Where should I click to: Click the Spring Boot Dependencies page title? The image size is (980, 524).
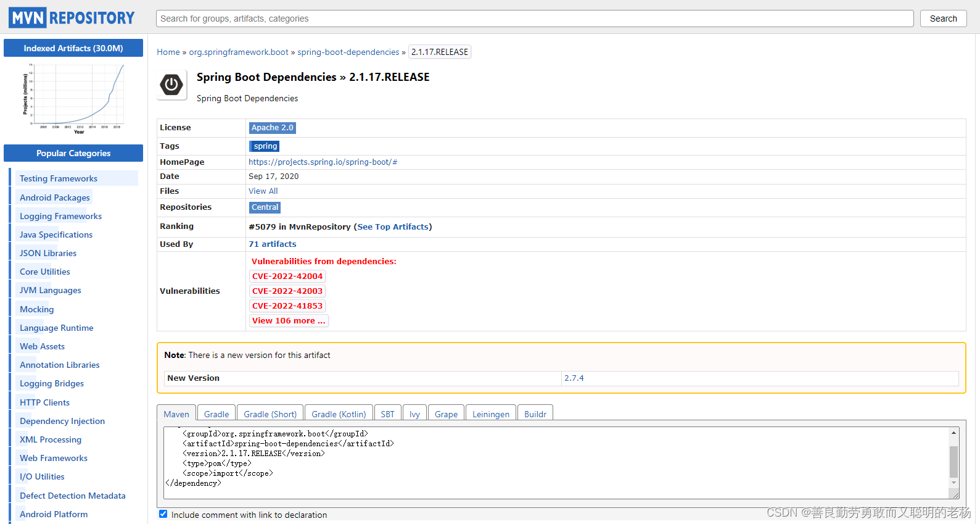tap(313, 77)
